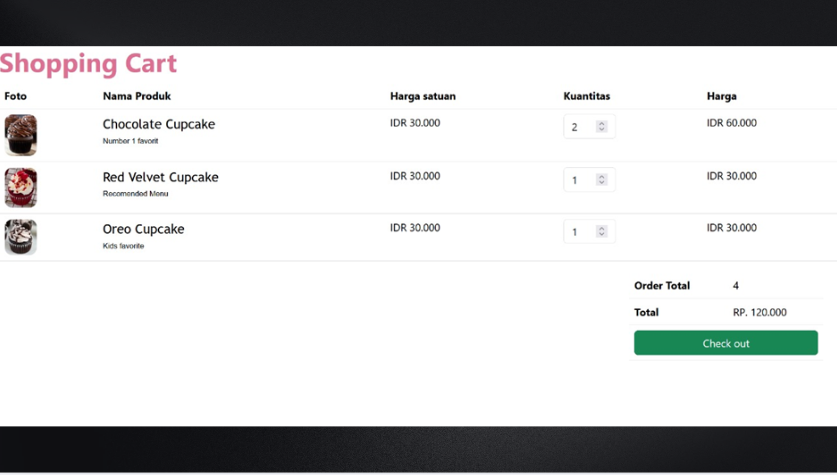837x475 pixels.
Task: Click the pink Shopping Cart heading
Action: tap(88, 63)
